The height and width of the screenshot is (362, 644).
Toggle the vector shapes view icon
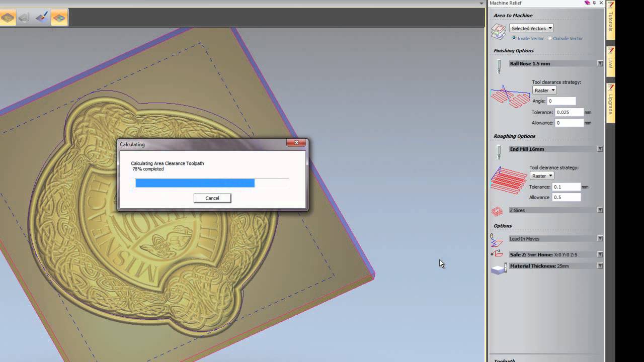[x=59, y=18]
